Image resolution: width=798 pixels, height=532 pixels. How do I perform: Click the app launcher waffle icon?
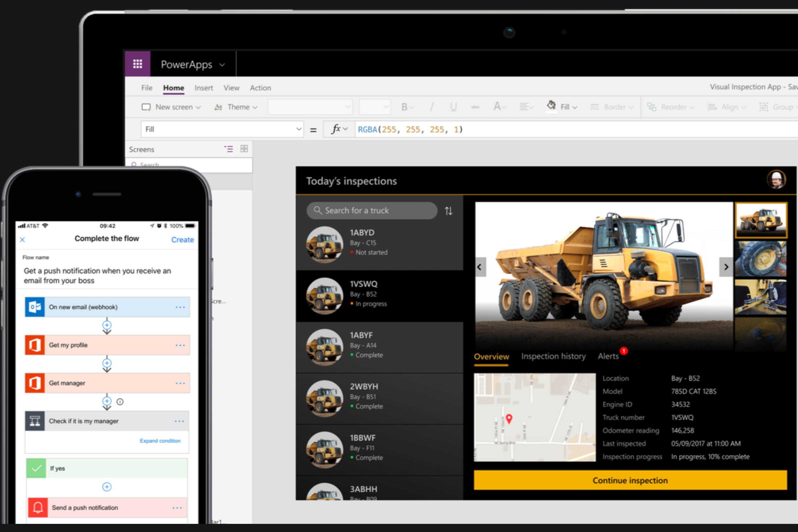(x=137, y=64)
